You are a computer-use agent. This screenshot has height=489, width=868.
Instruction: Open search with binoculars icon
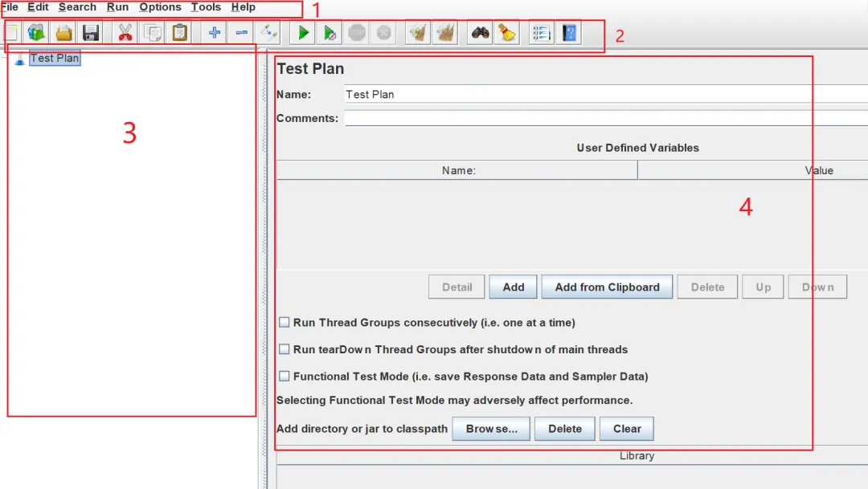point(480,33)
